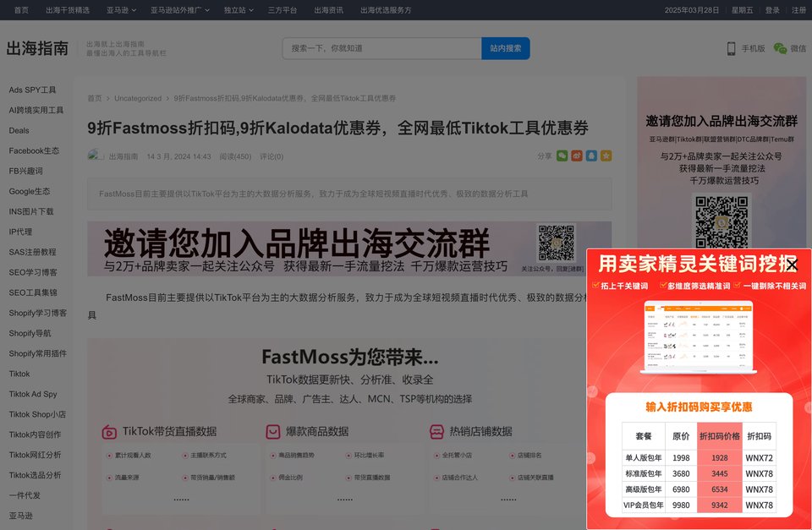Click the Weibo share icon

577,156
